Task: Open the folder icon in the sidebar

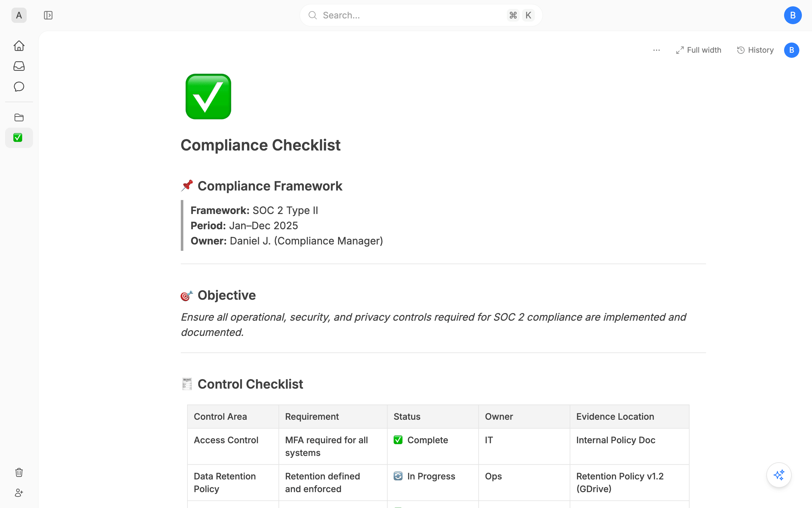Action: point(19,117)
